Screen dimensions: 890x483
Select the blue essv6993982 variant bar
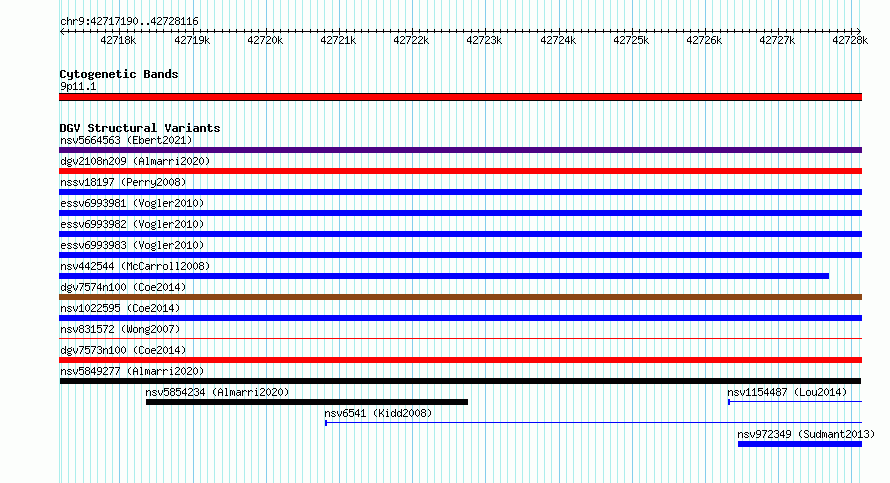tap(460, 234)
